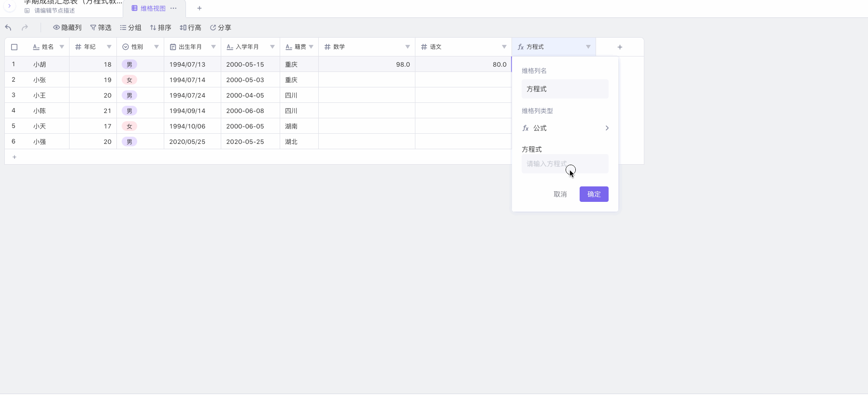Open the 籍贯 column dropdown arrow
This screenshot has width=868, height=396.
[x=311, y=47]
